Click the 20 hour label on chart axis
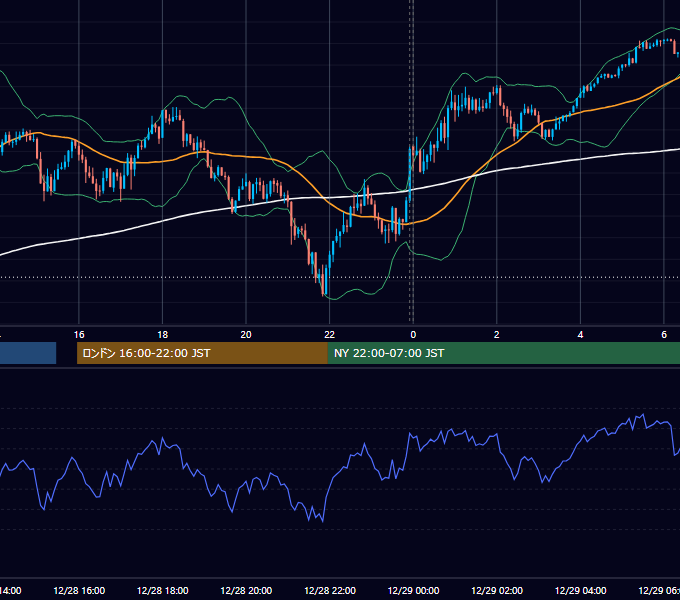This screenshot has width=680, height=600. (x=246, y=335)
